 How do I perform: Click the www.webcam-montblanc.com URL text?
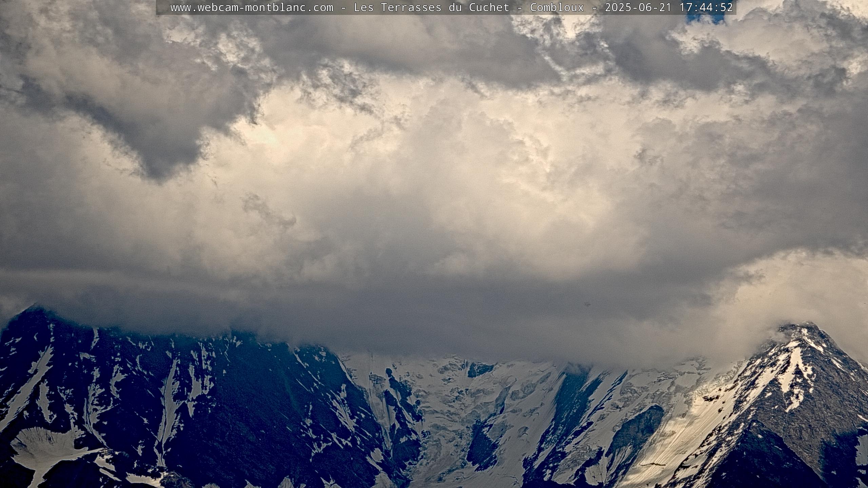point(252,7)
